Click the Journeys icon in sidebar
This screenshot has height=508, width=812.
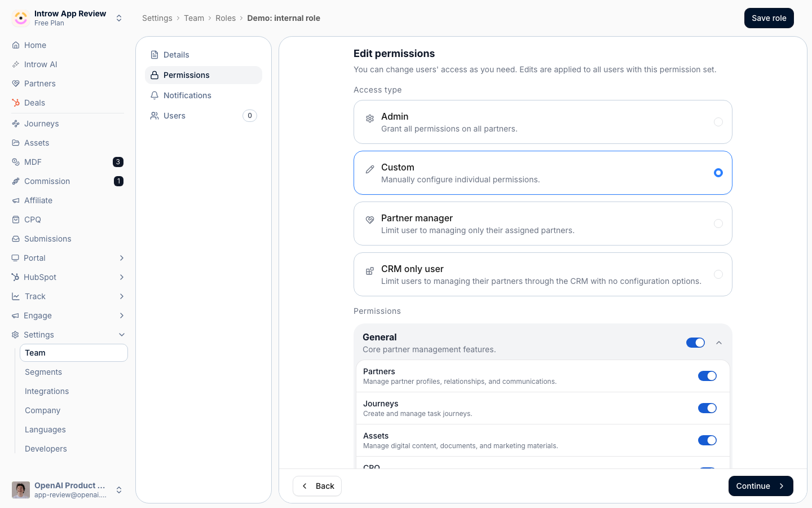(16, 124)
